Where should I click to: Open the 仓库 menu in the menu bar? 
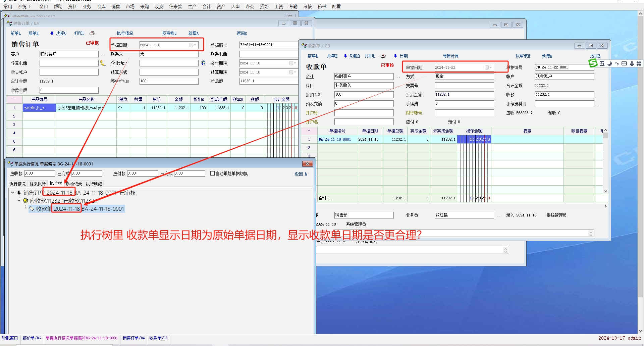tap(101, 6)
